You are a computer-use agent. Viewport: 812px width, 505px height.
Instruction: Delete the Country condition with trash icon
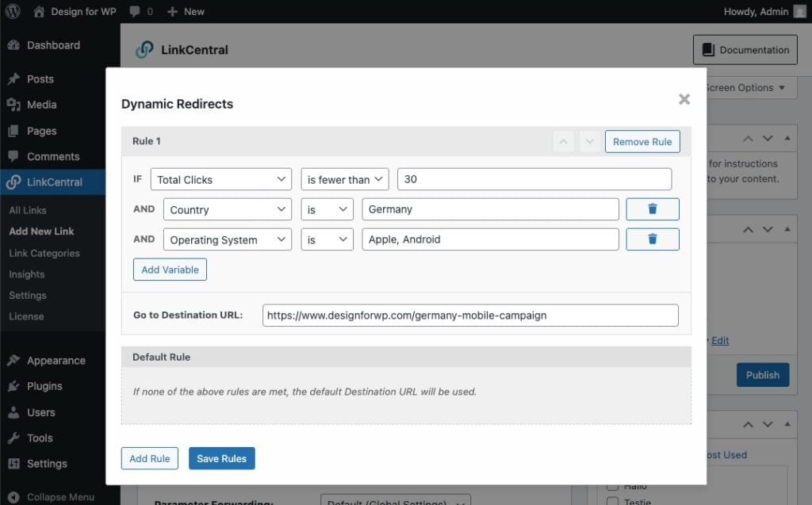652,209
